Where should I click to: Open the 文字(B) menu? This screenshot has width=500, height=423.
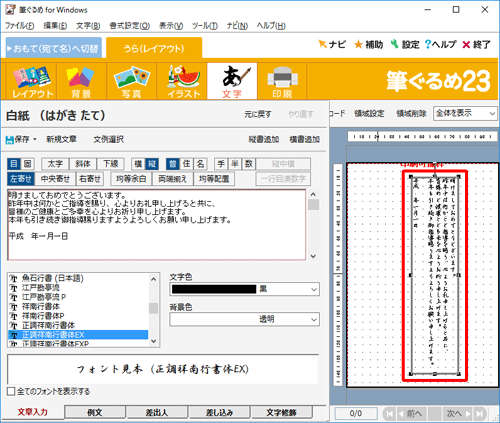point(88,26)
